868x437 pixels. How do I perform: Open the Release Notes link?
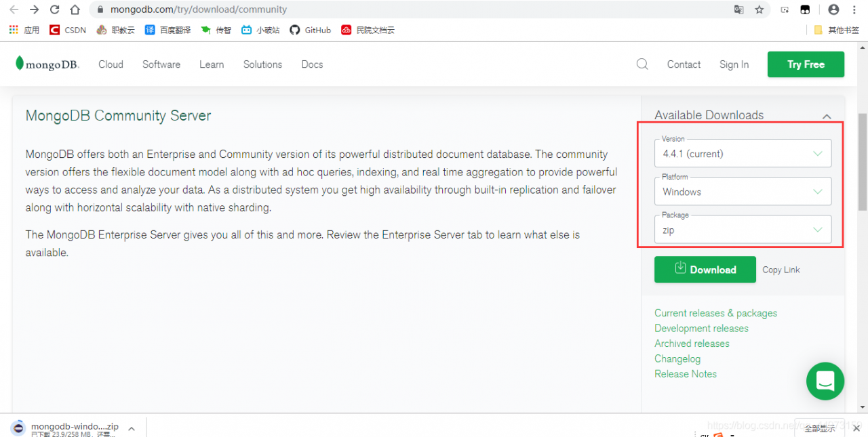(686, 374)
